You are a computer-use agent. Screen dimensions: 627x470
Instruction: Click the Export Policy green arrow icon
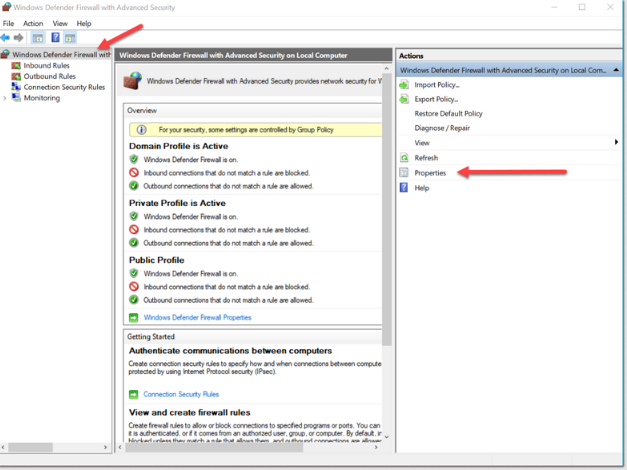[x=404, y=99]
